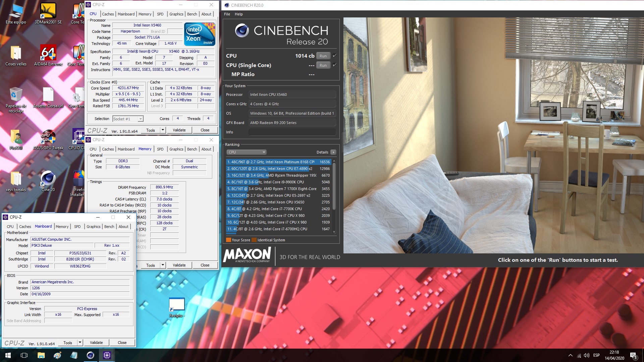Image resolution: width=644 pixels, height=362 pixels.
Task: Open the Papelera de reciclaje icon
Action: [16, 100]
